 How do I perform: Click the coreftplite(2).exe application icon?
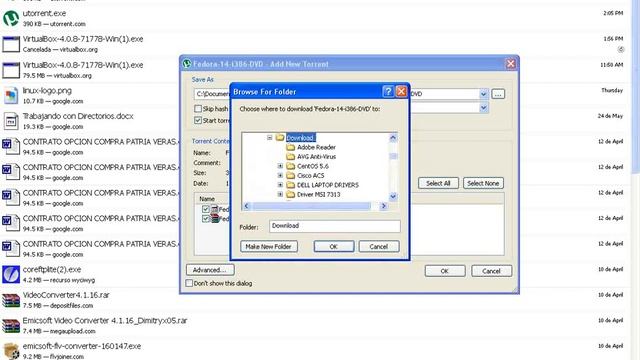coord(11,274)
